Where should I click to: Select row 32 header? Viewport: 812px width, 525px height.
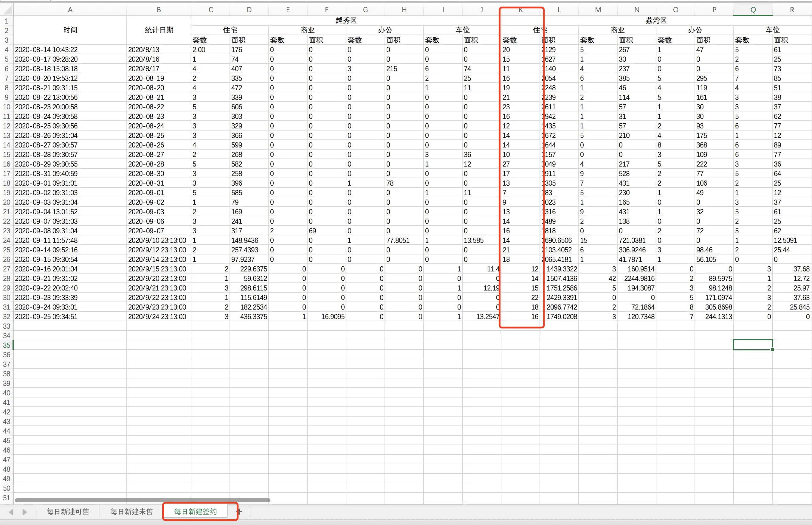coord(7,317)
